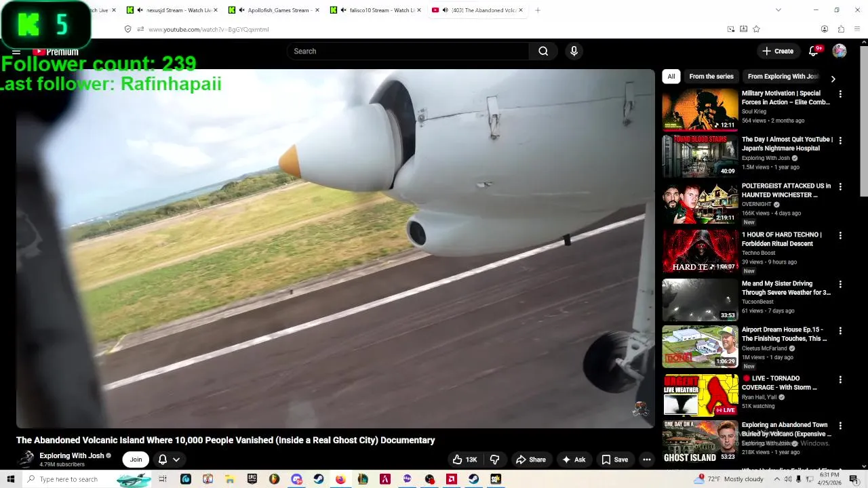Open Task View on taskbar
This screenshot has width=868, height=488.
click(163, 479)
